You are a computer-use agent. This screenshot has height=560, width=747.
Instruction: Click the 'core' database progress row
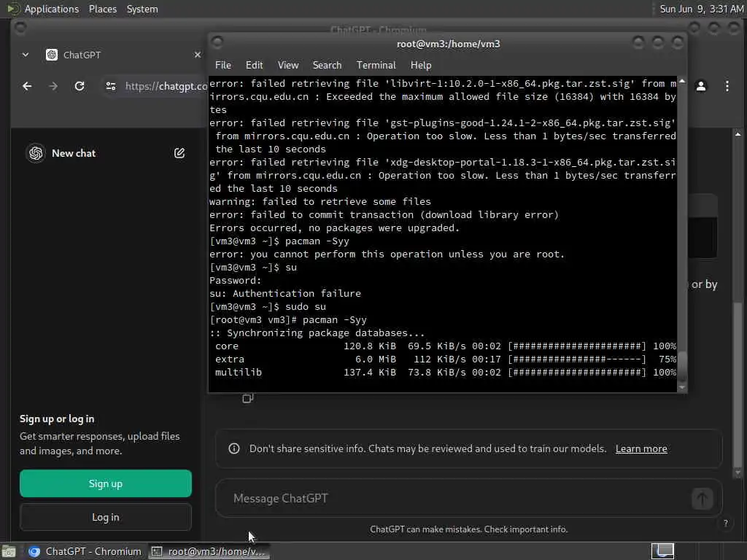pos(445,346)
